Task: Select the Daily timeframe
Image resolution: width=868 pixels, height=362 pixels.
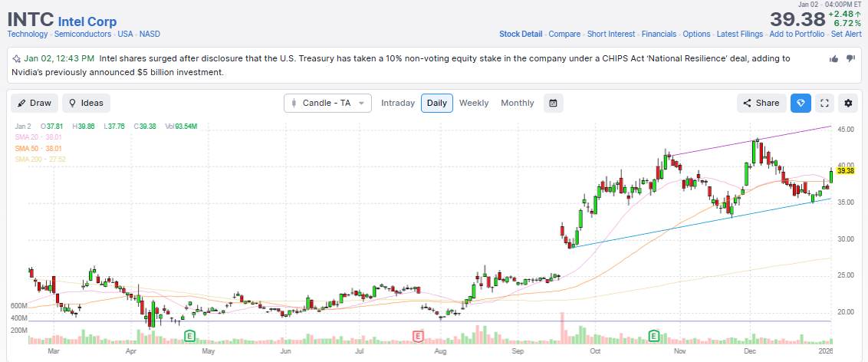Action: tap(437, 103)
